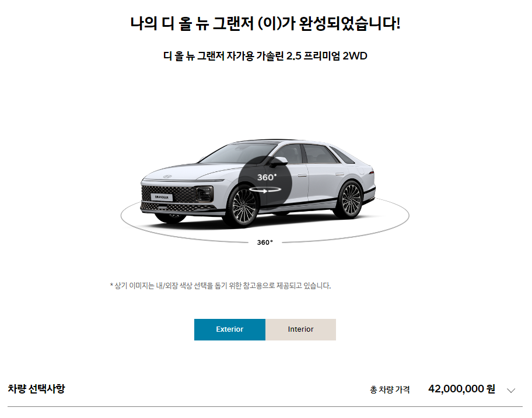Open the 차량 선택사항 section header
The height and width of the screenshot is (418, 532).
[x=36, y=389]
